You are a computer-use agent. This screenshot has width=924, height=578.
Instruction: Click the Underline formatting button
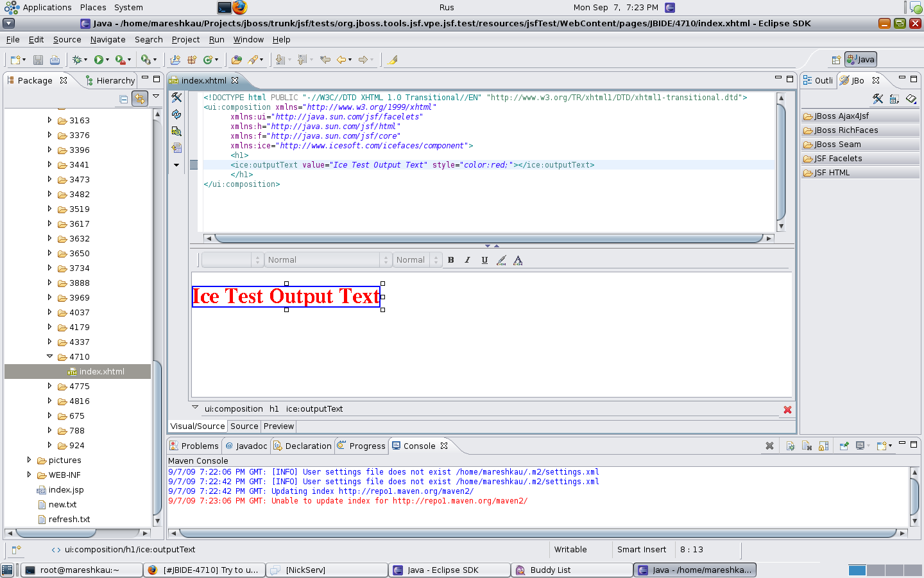[484, 260]
